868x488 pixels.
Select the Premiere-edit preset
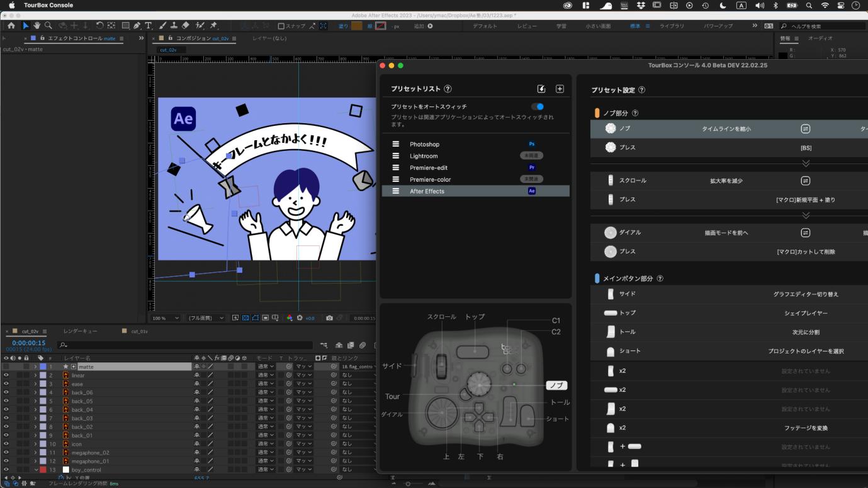pyautogui.click(x=475, y=168)
